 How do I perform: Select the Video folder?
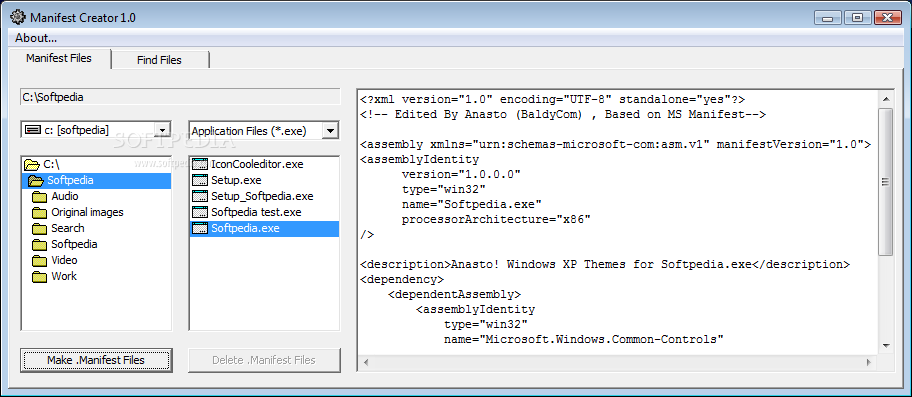pos(64,260)
